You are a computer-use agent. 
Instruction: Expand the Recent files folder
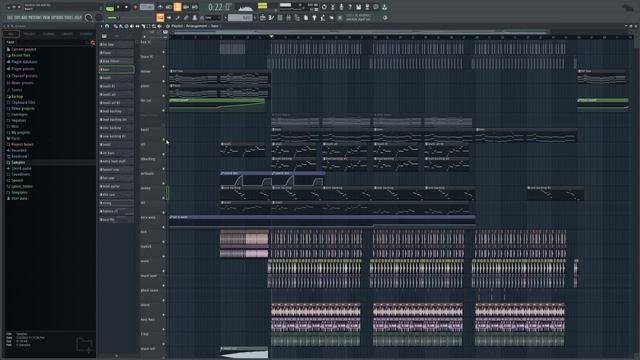click(x=18, y=55)
